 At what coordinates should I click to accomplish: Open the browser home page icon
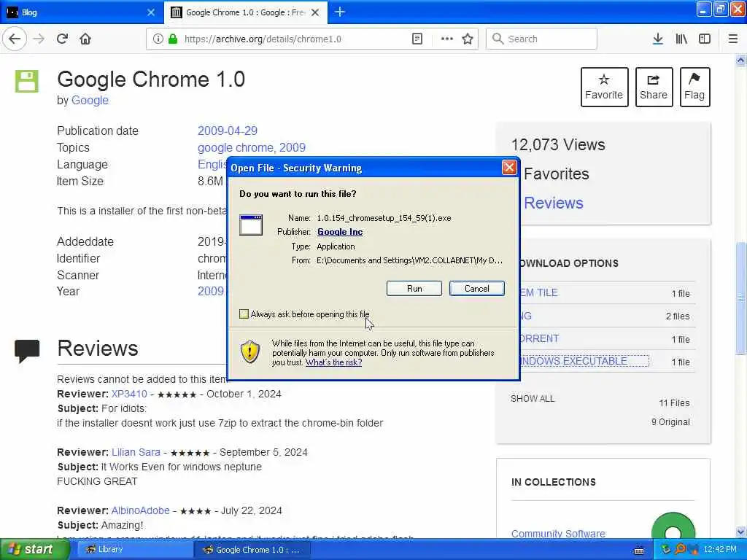coord(85,39)
